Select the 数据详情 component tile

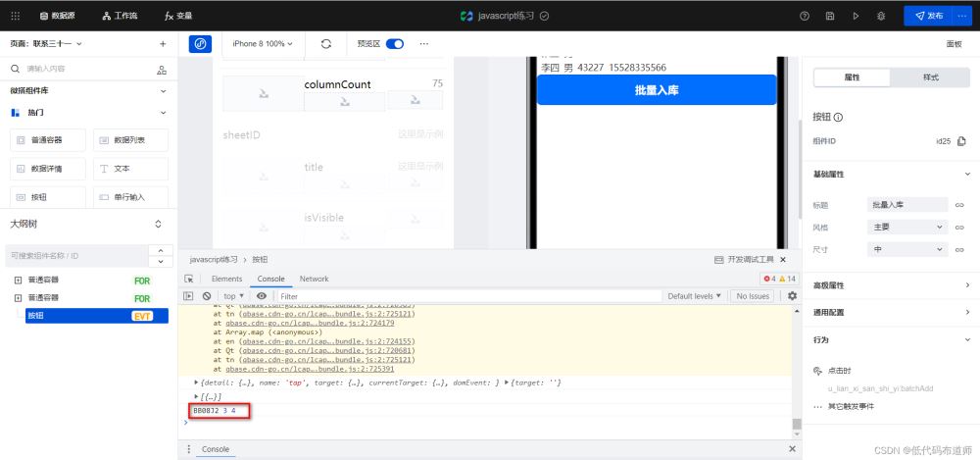48,169
